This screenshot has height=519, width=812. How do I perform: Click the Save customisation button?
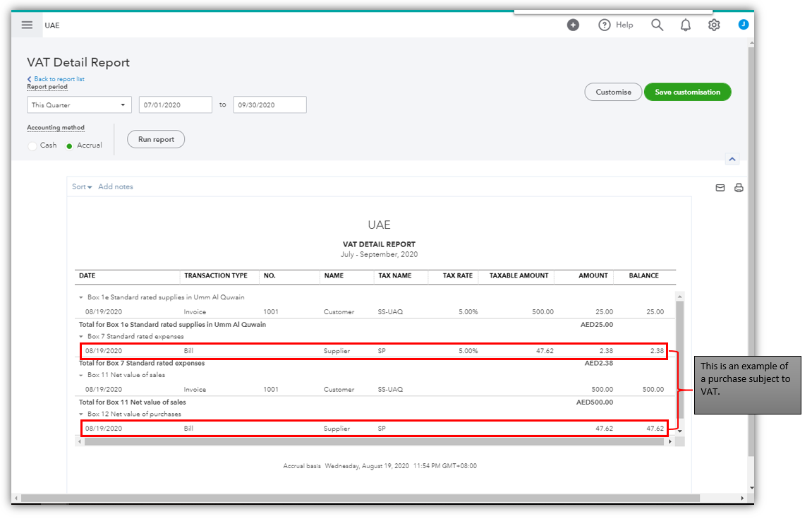(x=687, y=92)
